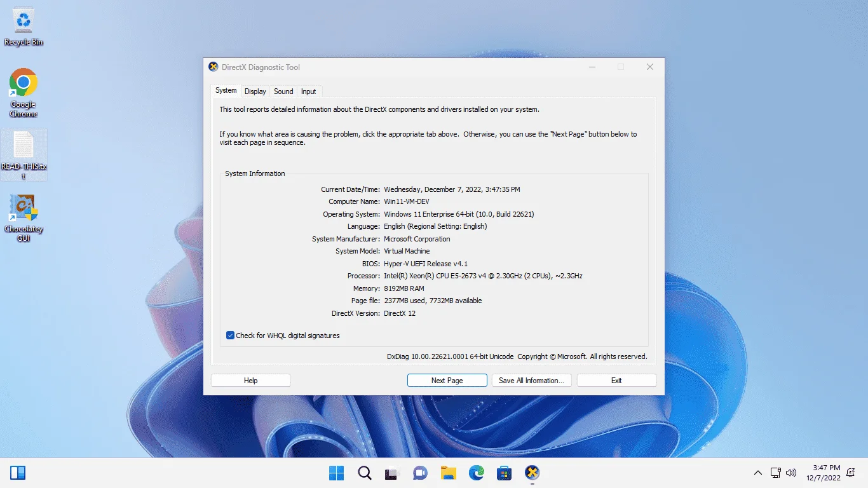
Task: Click the Intel Xeon processor value
Action: pyautogui.click(x=483, y=276)
